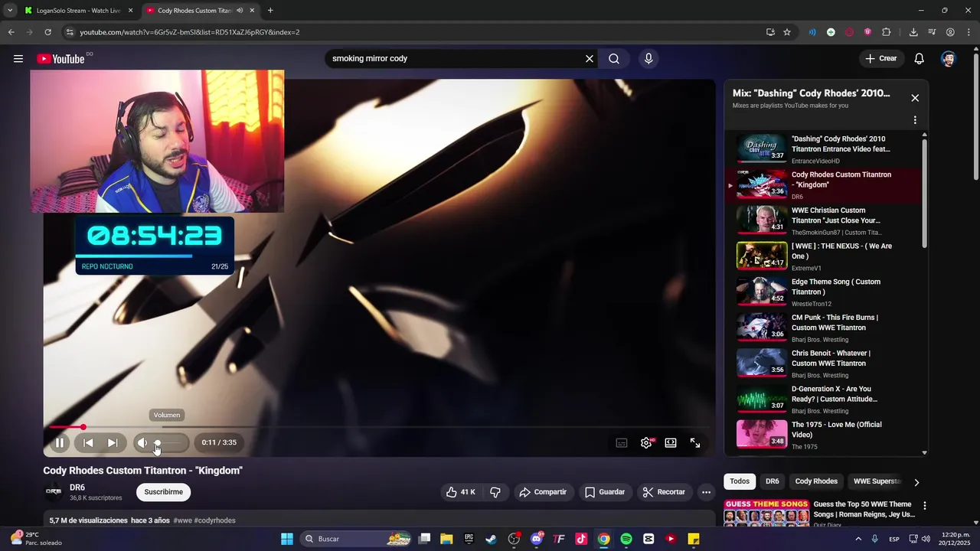
Task: Go back to the previous page
Action: tap(11, 32)
